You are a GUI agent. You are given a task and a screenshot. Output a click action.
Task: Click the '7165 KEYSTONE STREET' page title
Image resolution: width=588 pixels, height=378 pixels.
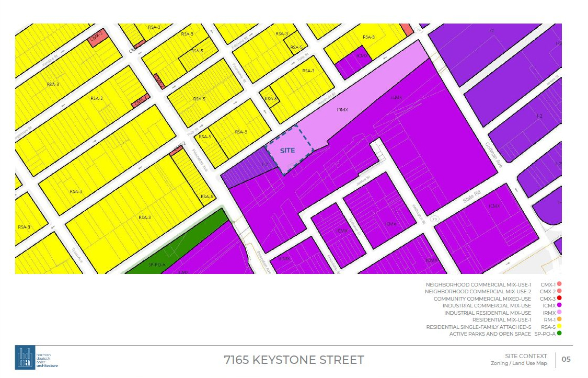294,360
